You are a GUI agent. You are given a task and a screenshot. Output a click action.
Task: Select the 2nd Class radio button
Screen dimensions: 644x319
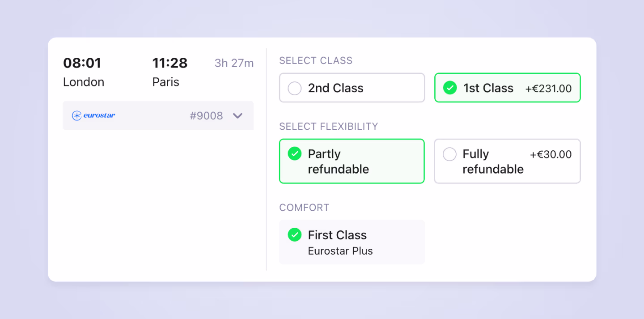click(x=295, y=88)
